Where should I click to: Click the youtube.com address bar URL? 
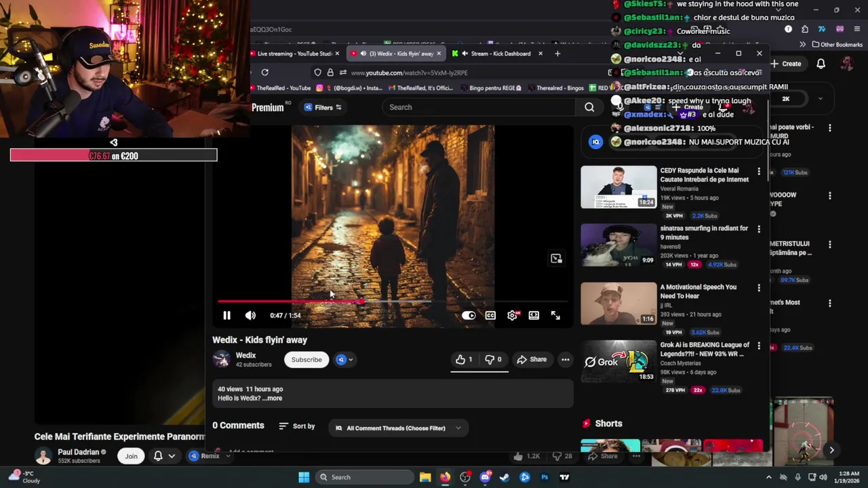[x=409, y=73]
